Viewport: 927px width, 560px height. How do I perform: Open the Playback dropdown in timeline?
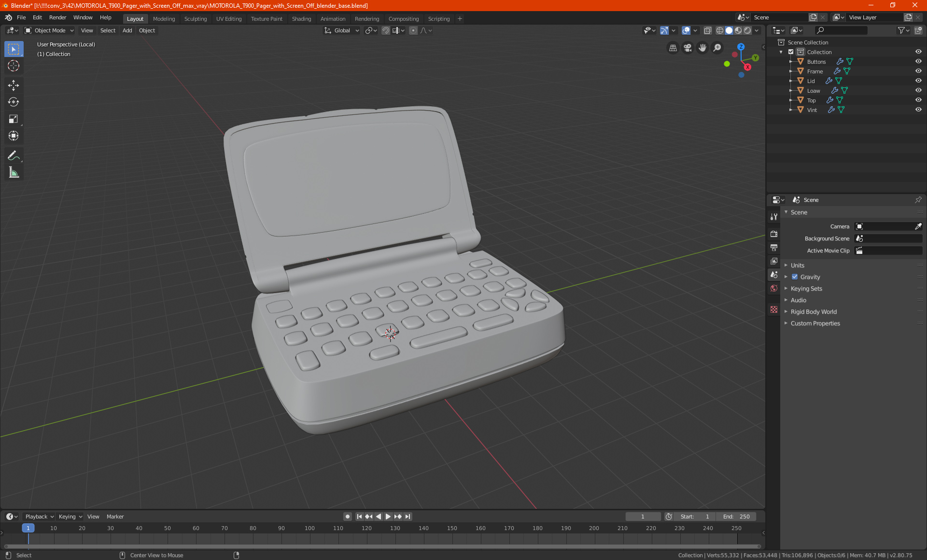[x=39, y=517]
